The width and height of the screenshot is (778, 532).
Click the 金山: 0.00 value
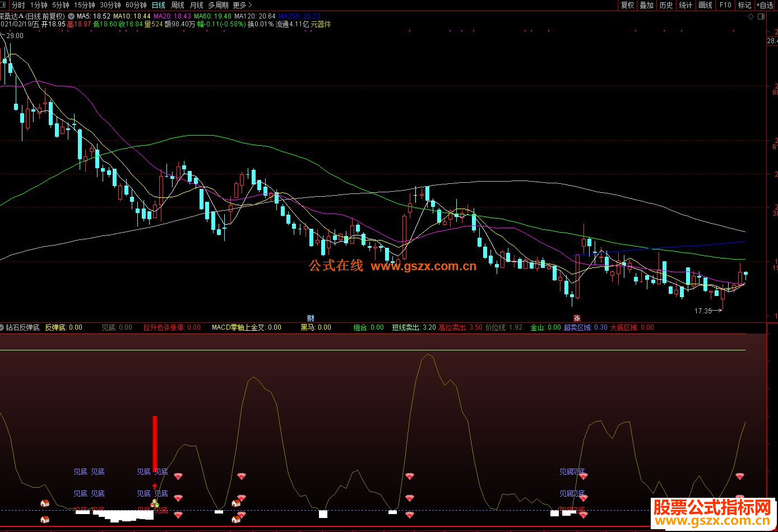click(x=545, y=327)
